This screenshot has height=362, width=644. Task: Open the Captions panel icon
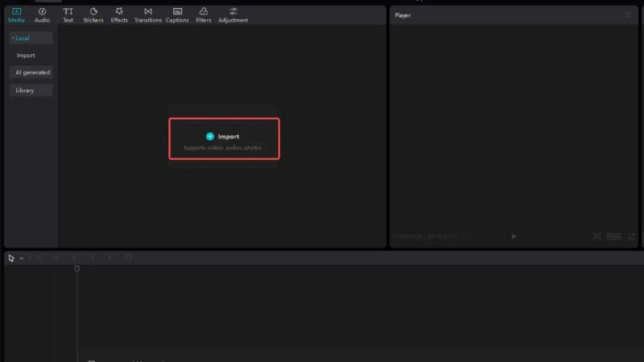pos(177,11)
